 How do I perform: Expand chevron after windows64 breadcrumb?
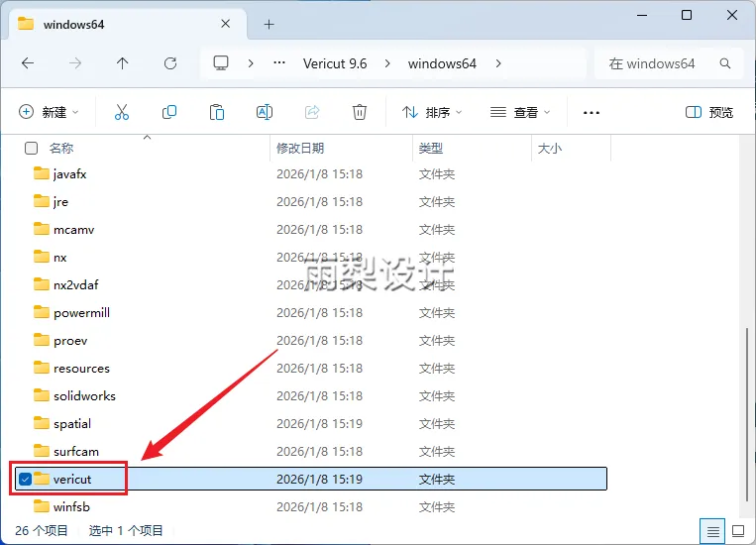[498, 63]
